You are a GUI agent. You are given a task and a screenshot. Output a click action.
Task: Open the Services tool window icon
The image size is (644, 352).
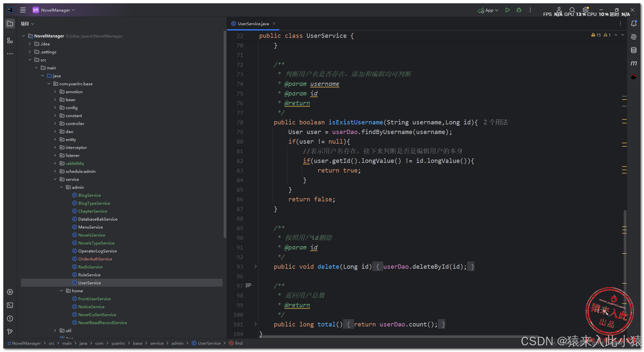[10, 292]
